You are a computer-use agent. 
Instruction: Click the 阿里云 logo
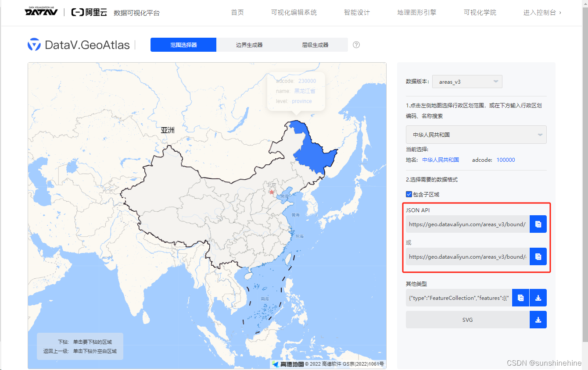click(89, 12)
